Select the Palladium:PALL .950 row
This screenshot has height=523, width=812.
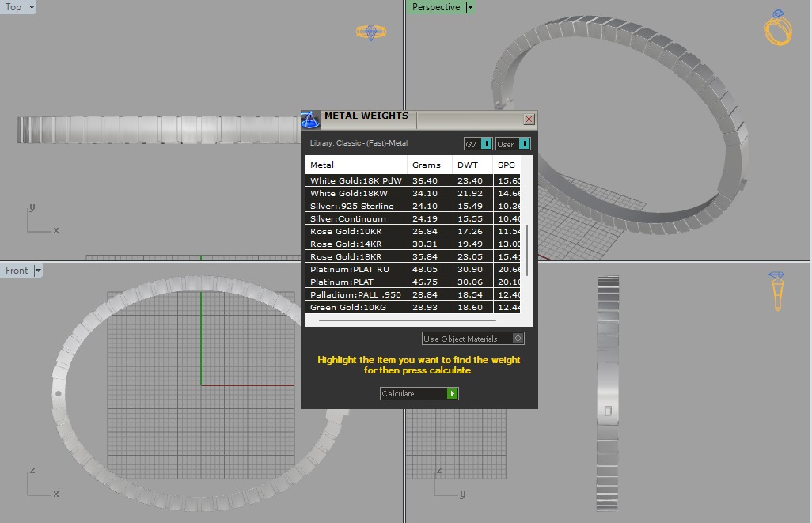tap(413, 294)
